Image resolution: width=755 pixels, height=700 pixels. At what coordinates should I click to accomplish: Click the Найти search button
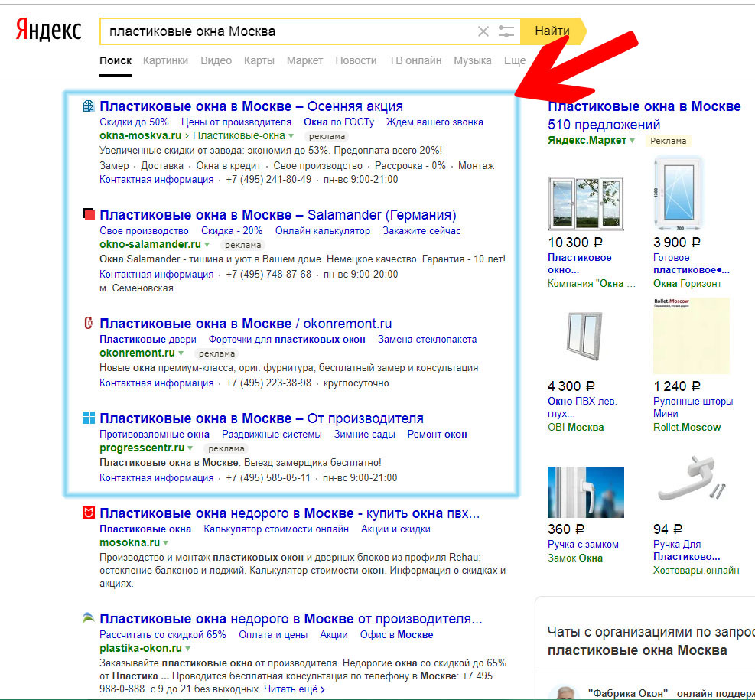[x=552, y=31]
